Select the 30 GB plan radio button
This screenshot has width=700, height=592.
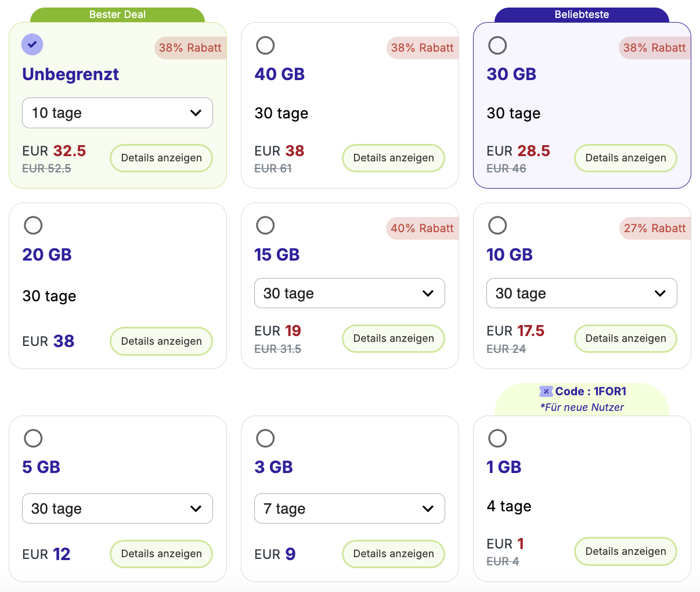(x=497, y=45)
